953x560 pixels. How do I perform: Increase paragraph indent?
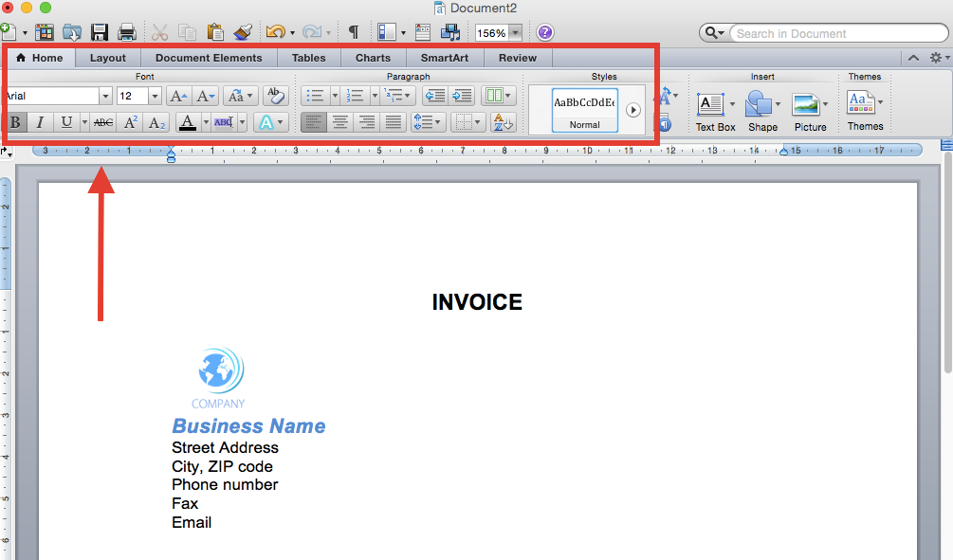coord(463,96)
